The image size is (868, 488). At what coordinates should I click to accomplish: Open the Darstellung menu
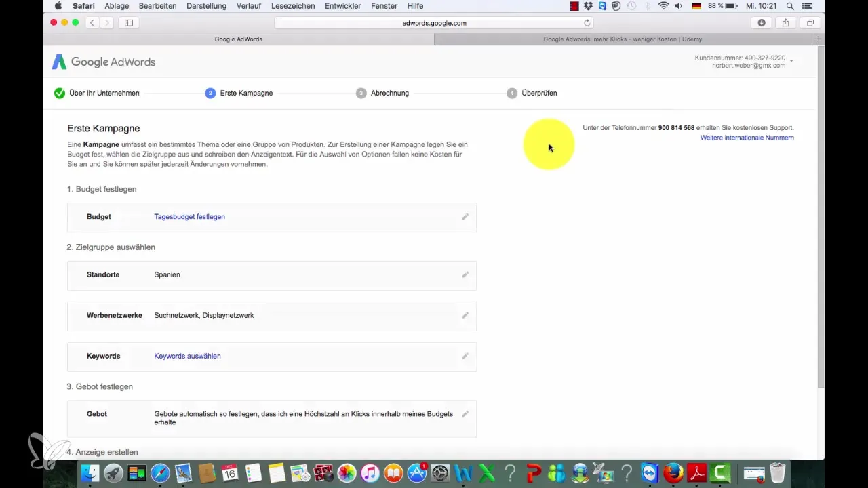pyautogui.click(x=207, y=6)
